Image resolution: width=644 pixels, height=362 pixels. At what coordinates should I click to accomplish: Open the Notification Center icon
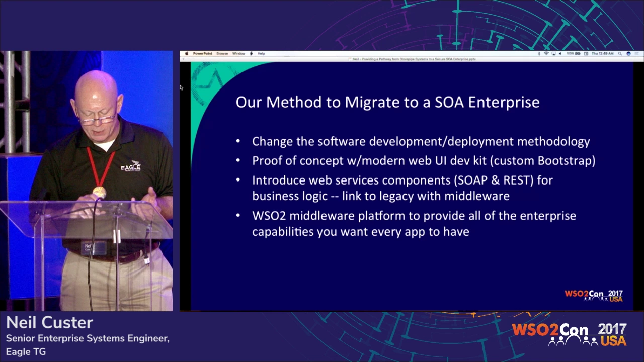point(636,53)
